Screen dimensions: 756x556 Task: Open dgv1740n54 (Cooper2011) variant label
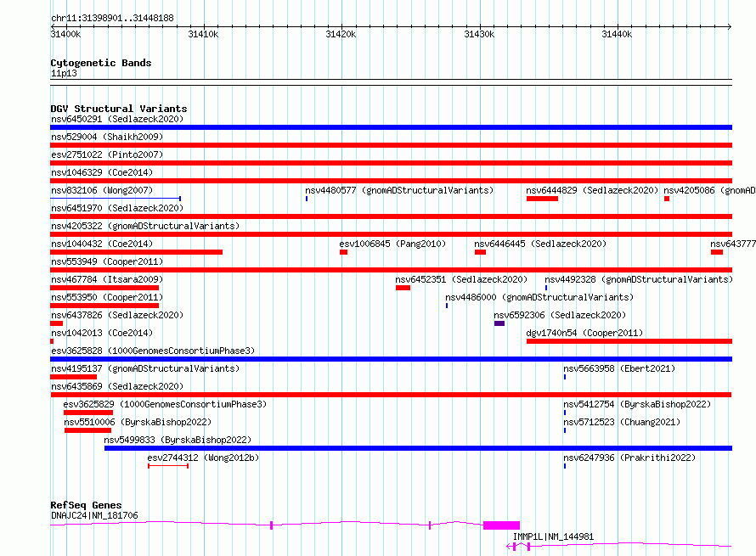[584, 333]
